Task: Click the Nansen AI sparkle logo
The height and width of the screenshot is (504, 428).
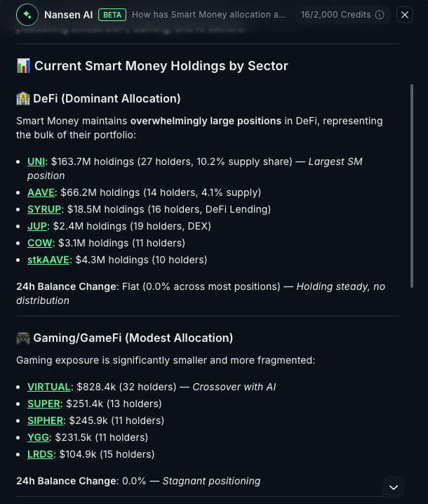Action: point(27,15)
